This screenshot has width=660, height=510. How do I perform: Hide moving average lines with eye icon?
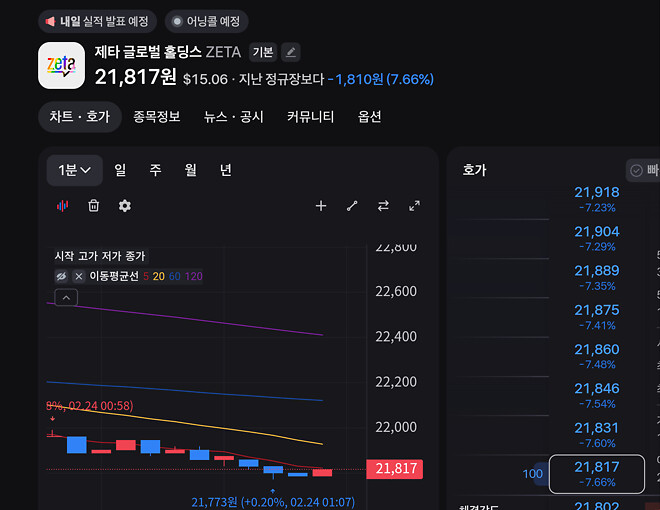point(61,276)
